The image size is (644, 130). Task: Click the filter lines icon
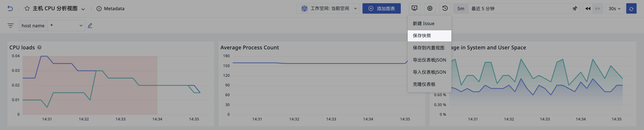tap(11, 26)
